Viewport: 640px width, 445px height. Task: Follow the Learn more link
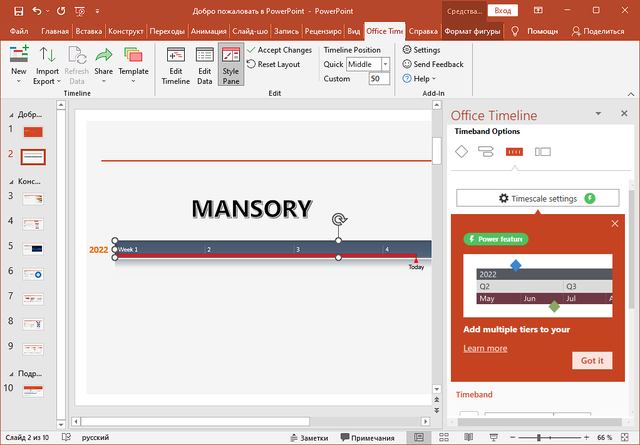click(485, 348)
